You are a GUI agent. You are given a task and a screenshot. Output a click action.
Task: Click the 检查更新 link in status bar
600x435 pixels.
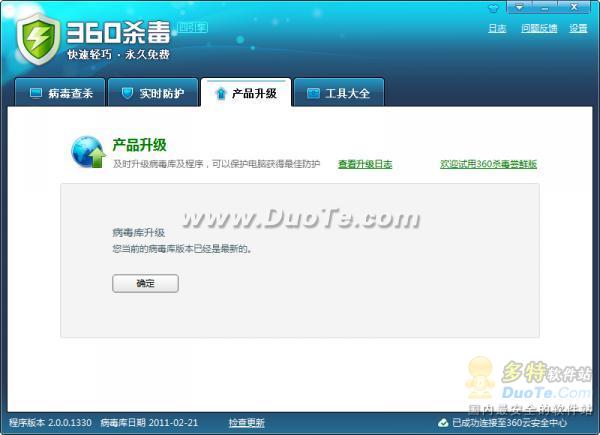point(246,423)
